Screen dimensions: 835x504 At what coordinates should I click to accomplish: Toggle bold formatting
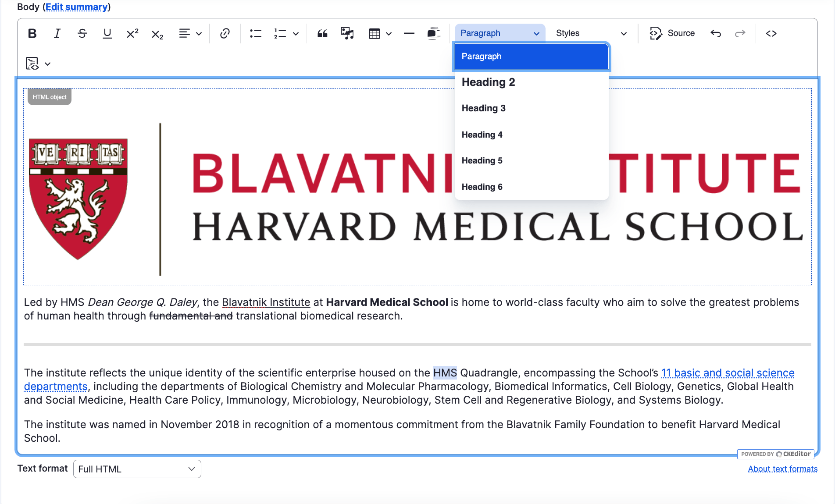coord(32,33)
